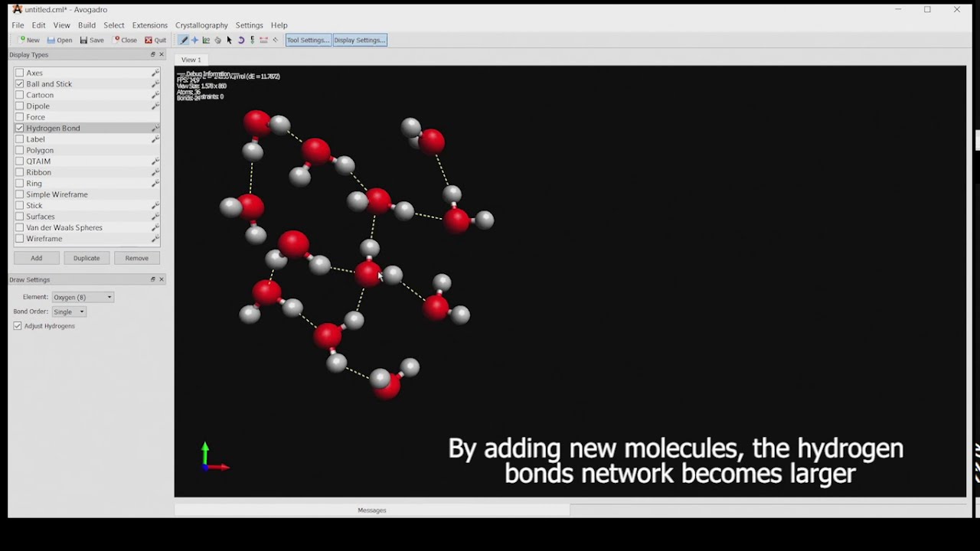The width and height of the screenshot is (980, 551).
Task: Float the Draw Settings panel
Action: coord(152,279)
